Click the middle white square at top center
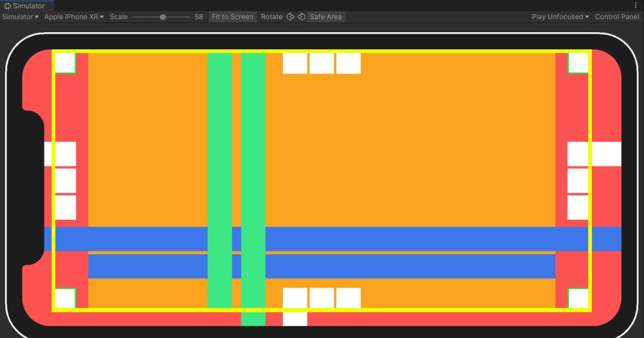Viewport: 644px width, 338px height. (321, 63)
